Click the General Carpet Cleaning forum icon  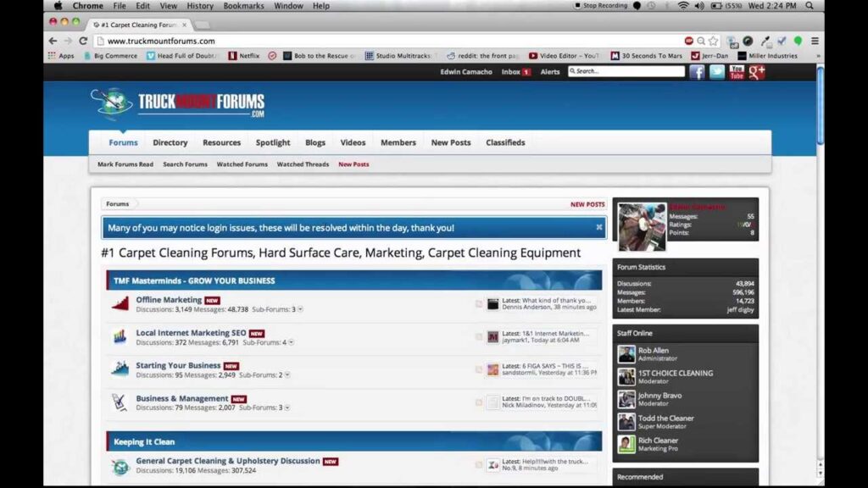point(120,467)
